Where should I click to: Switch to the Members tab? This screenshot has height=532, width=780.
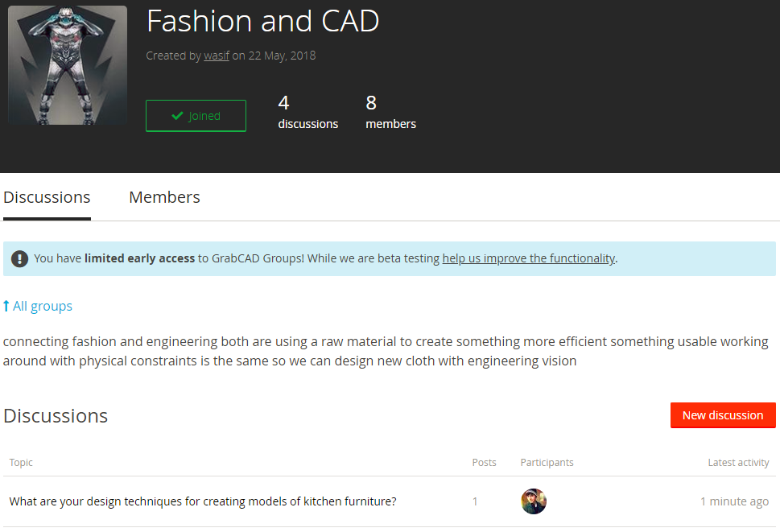pos(164,197)
